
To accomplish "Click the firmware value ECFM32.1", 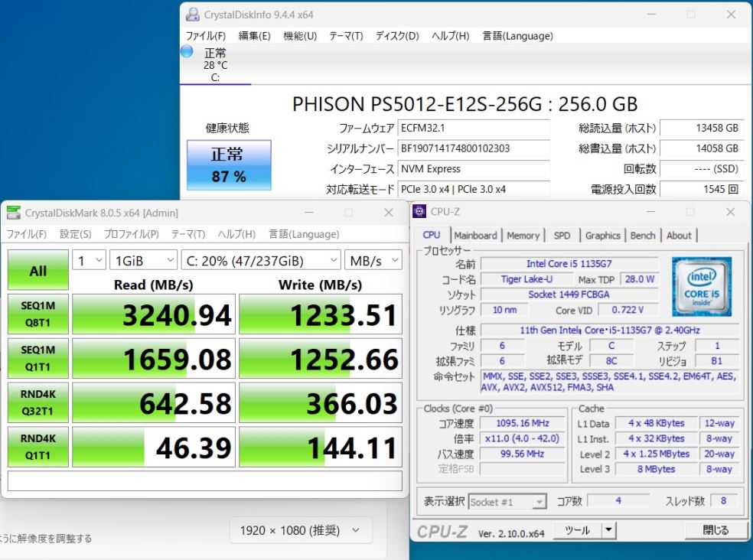I will coord(474,129).
